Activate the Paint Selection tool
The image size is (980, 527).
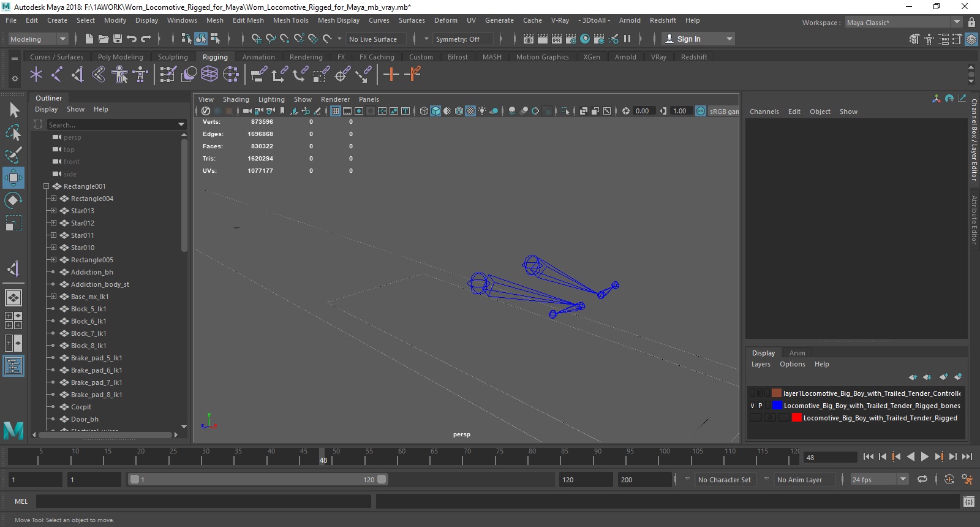tap(13, 154)
